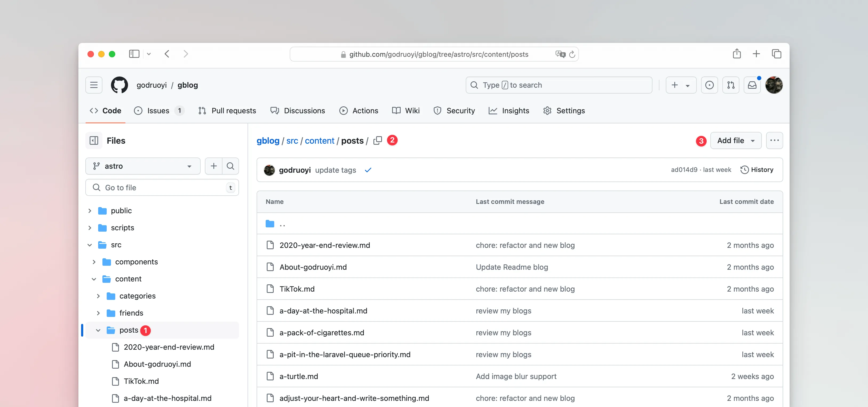Open the a-turtle.md file in the list
The height and width of the screenshot is (407, 868).
point(298,376)
